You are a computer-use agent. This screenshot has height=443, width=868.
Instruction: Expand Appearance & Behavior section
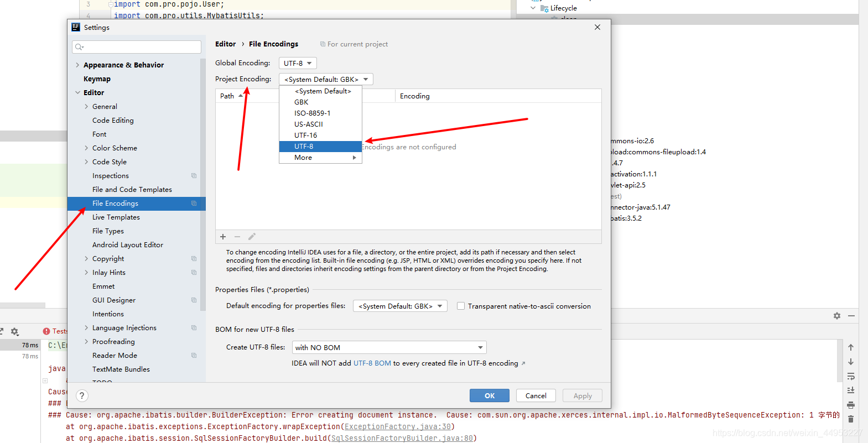tap(77, 65)
